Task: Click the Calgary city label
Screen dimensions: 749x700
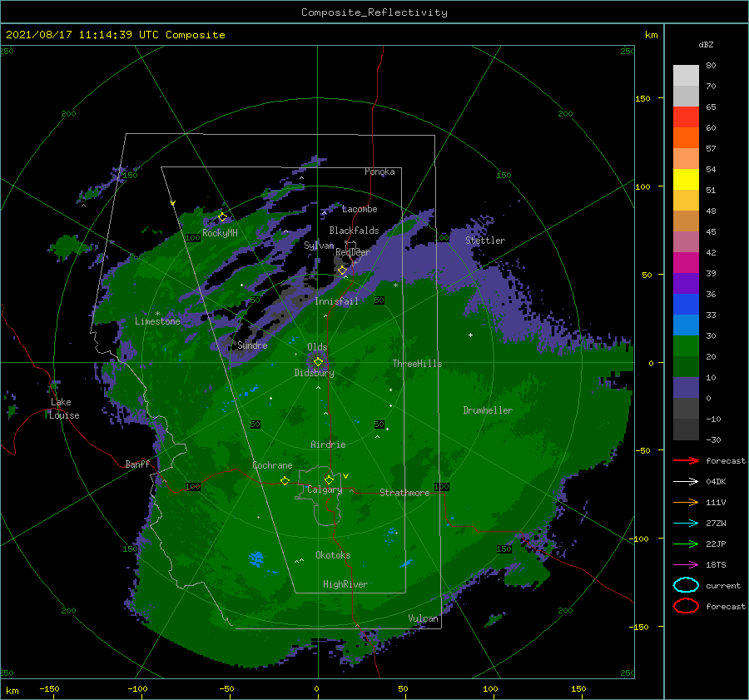Action: pos(325,489)
